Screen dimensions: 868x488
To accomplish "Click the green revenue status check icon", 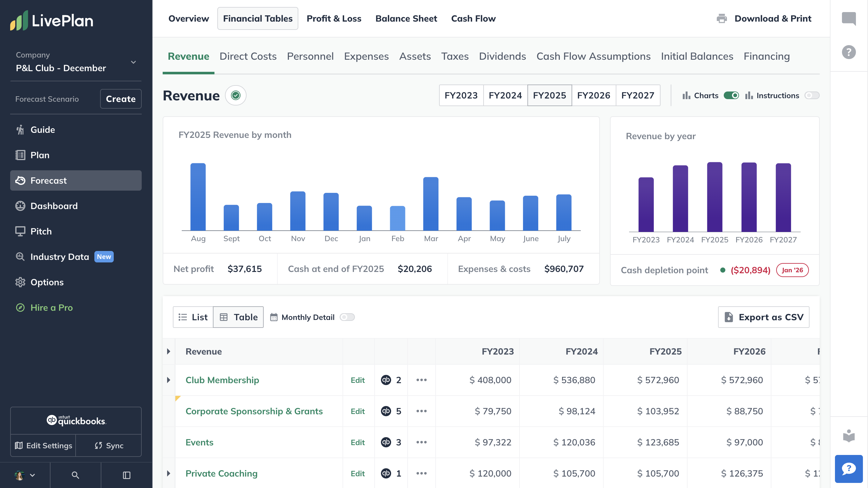I will point(235,95).
